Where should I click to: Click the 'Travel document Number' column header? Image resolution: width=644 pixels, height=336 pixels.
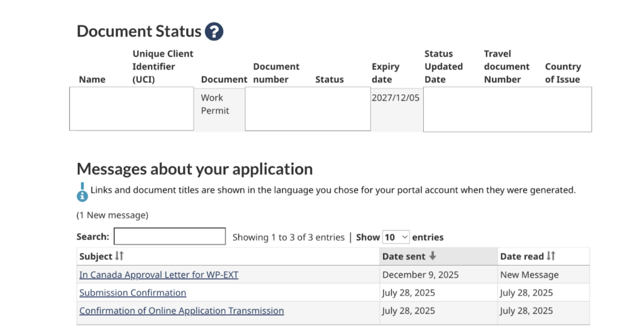click(506, 67)
